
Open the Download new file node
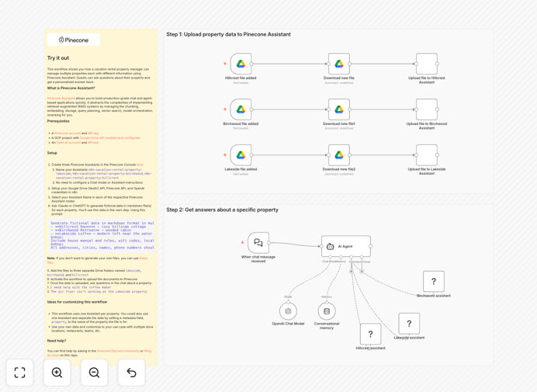338,64
